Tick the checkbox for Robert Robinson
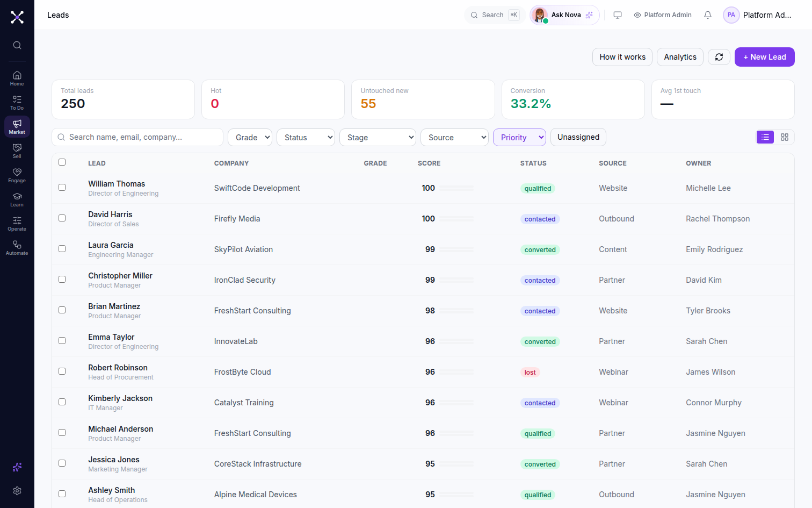812x508 pixels. click(62, 371)
